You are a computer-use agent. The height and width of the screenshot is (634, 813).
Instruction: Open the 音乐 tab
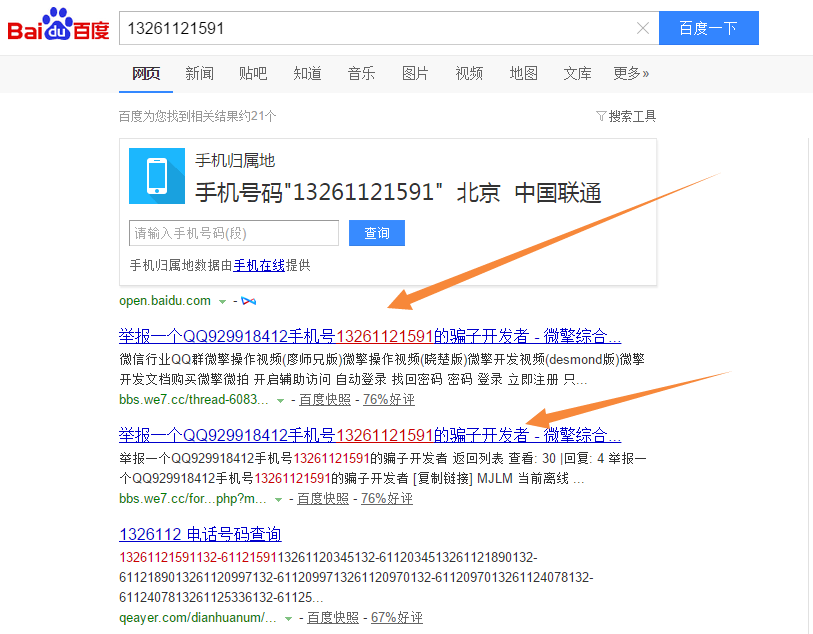[361, 73]
